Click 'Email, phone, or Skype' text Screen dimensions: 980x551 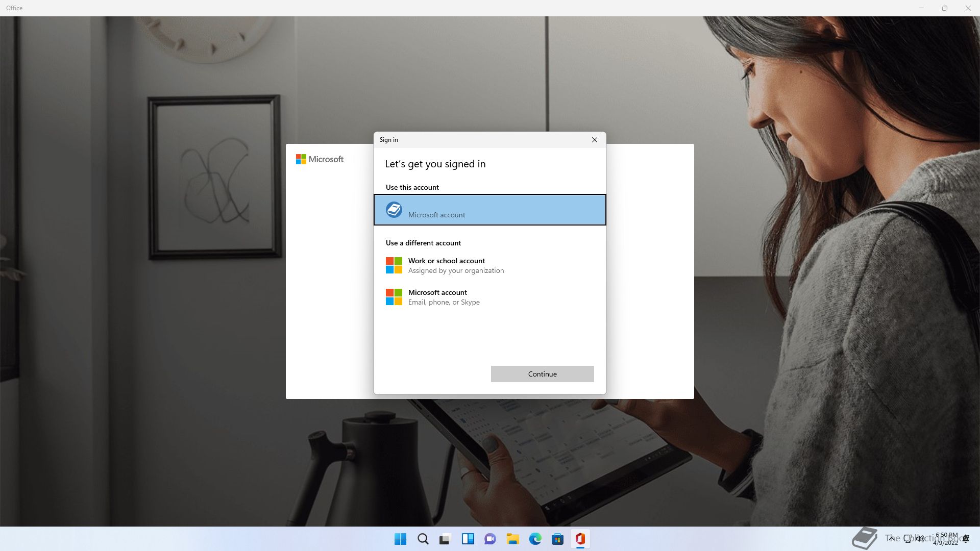pos(444,302)
